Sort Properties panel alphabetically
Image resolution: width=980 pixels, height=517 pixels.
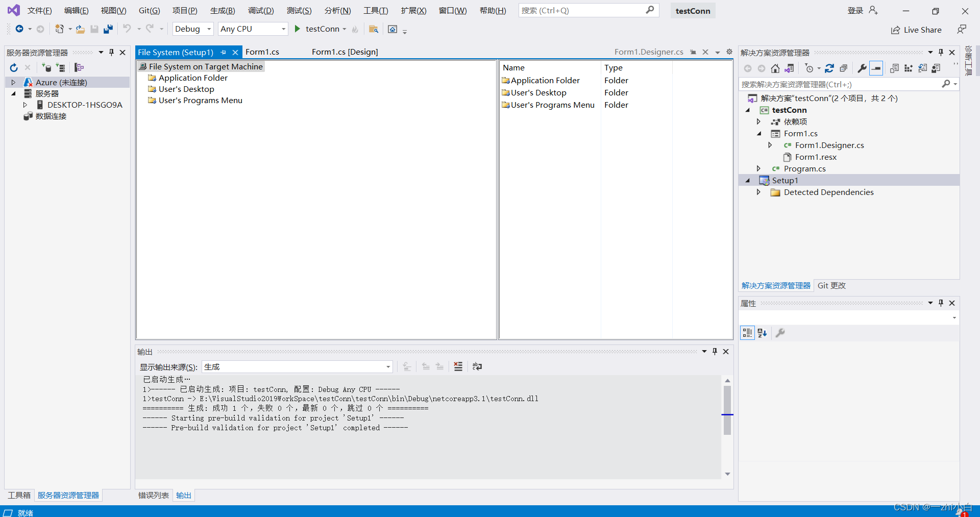tap(763, 333)
